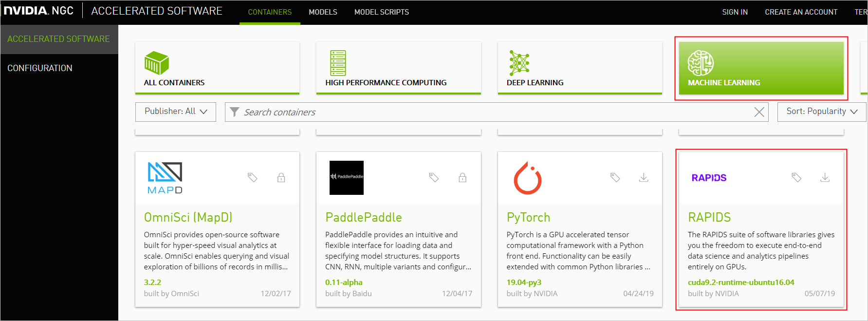Click the RAPIDS card description text
This screenshot has width=868, height=321.
(x=761, y=250)
